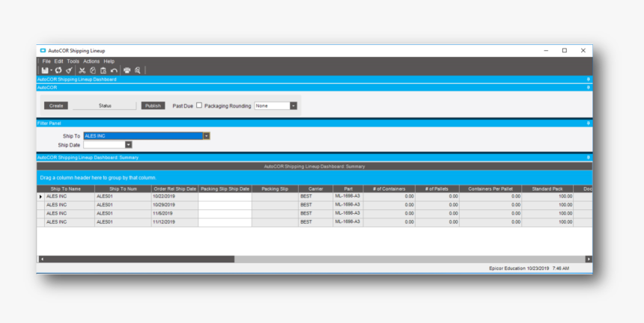The height and width of the screenshot is (323, 644).
Task: Click the Filter Panel header bar
Action: 315,123
